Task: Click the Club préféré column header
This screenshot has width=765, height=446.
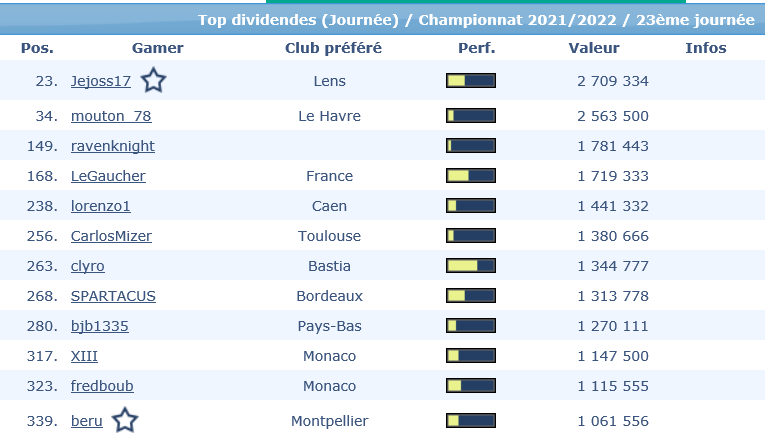Action: (x=333, y=48)
